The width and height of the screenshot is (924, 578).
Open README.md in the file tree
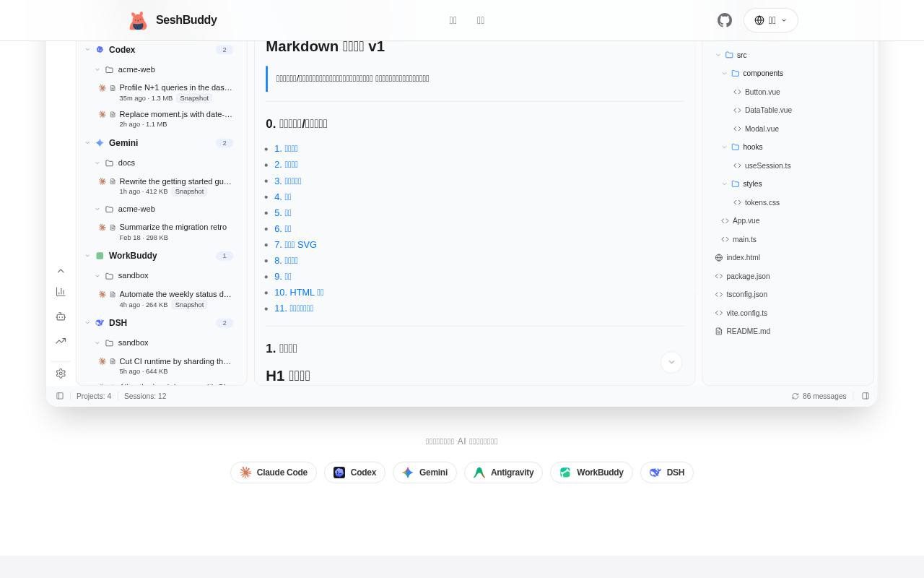pyautogui.click(x=748, y=332)
